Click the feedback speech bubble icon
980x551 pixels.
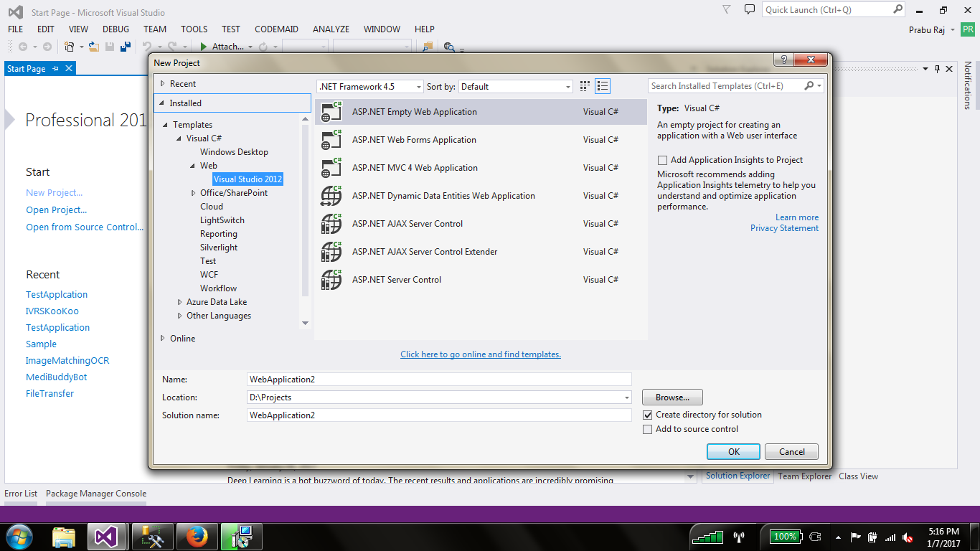[x=750, y=10]
